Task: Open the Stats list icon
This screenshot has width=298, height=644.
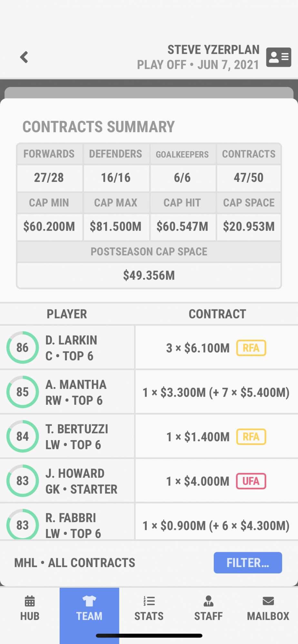Action: (x=149, y=601)
